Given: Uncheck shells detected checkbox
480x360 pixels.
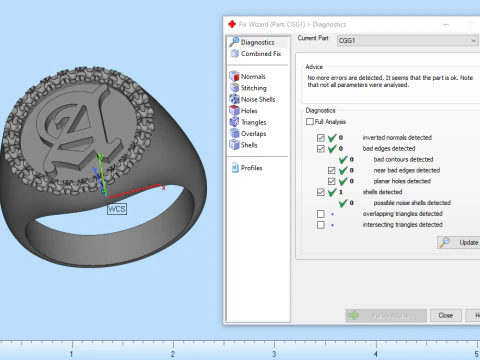Looking at the screenshot, I should click(x=321, y=192).
